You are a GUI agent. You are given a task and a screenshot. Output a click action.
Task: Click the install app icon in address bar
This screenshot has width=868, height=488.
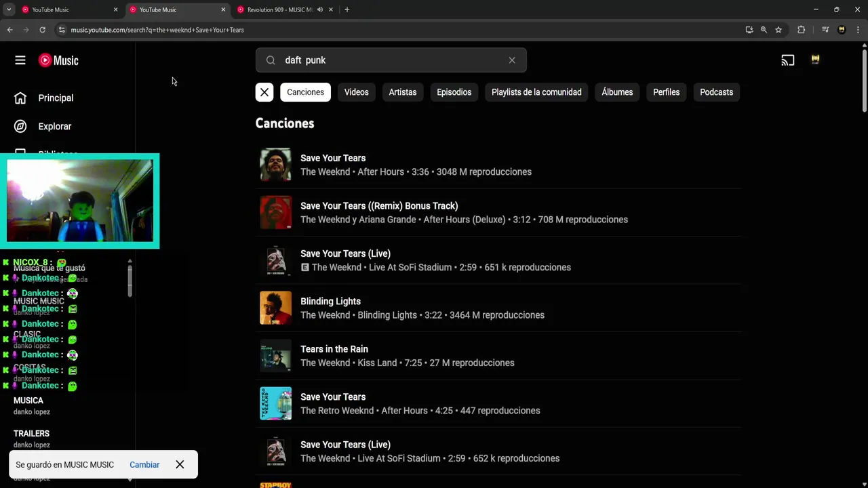749,30
